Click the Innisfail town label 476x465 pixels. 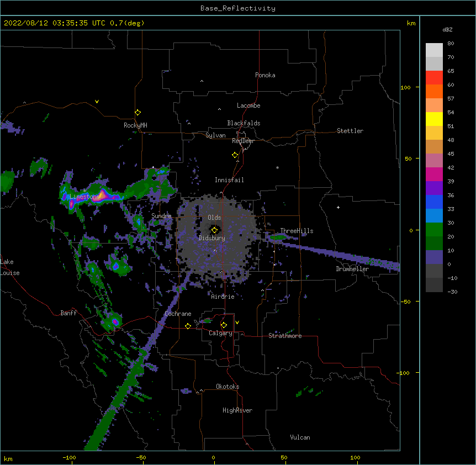229,180
